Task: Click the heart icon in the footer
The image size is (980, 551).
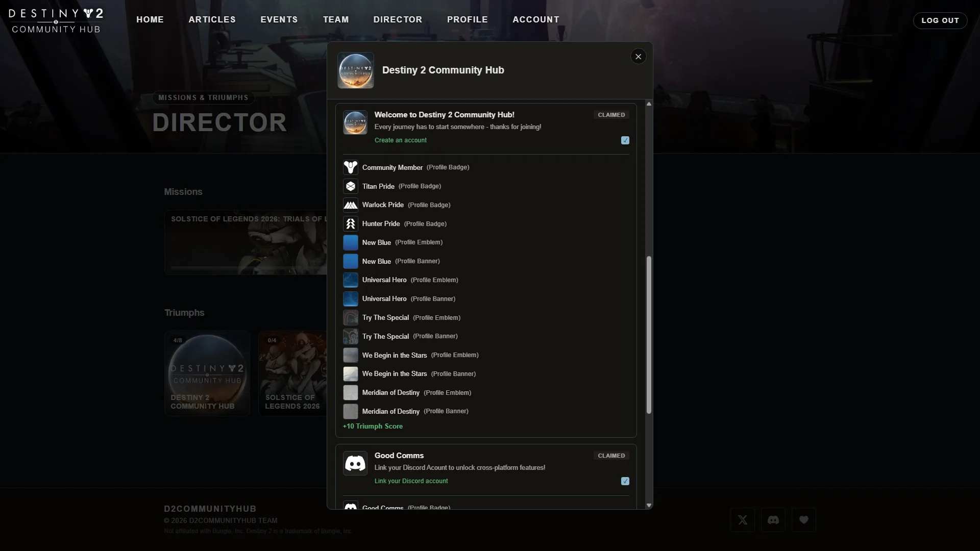Action: [804, 520]
